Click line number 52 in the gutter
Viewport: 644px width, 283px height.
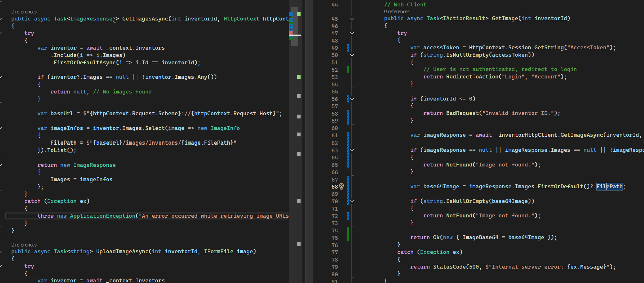point(334,70)
